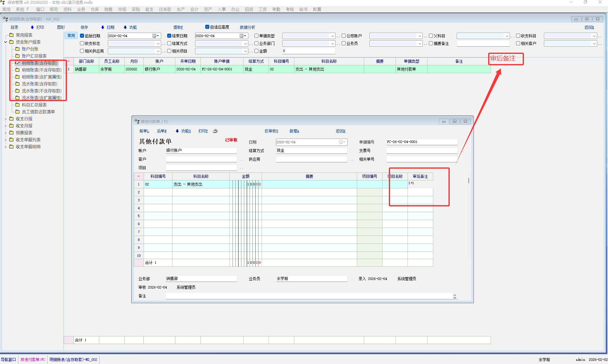This screenshot has width=608, height=364.
Task: Click the 备注 field scroll stepper
Action: 455,296
